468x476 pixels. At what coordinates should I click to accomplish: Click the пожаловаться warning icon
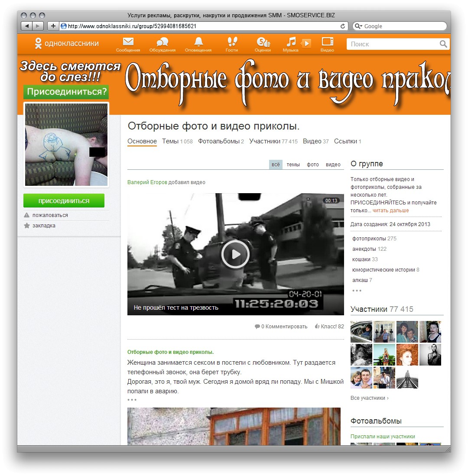pyautogui.click(x=27, y=215)
